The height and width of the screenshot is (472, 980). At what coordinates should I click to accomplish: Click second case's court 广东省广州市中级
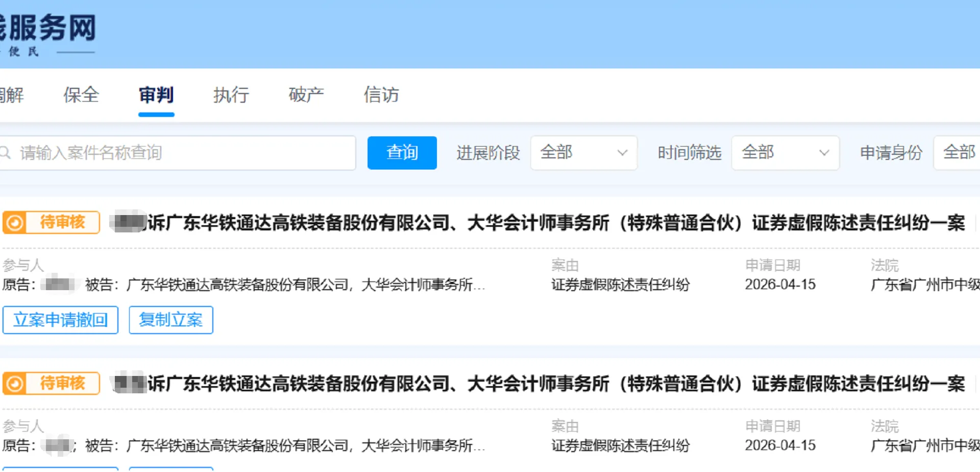[x=925, y=445]
